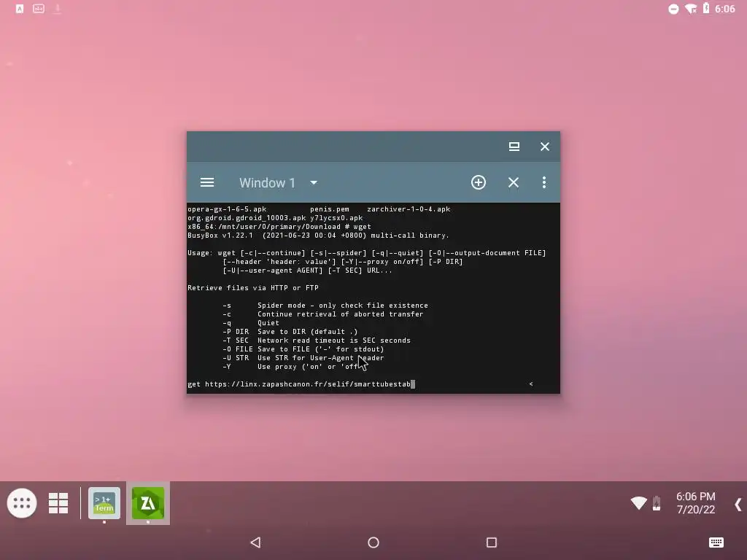Open the three-dot overflow menu
The height and width of the screenshot is (560, 747).
point(544,182)
